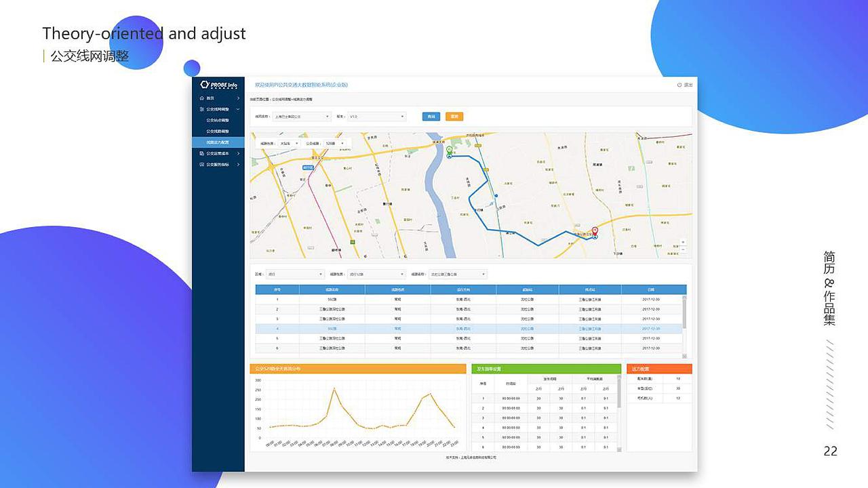Image resolution: width=868 pixels, height=488 pixels.
Task: Select row 1 in the route table
Action: 469,299
